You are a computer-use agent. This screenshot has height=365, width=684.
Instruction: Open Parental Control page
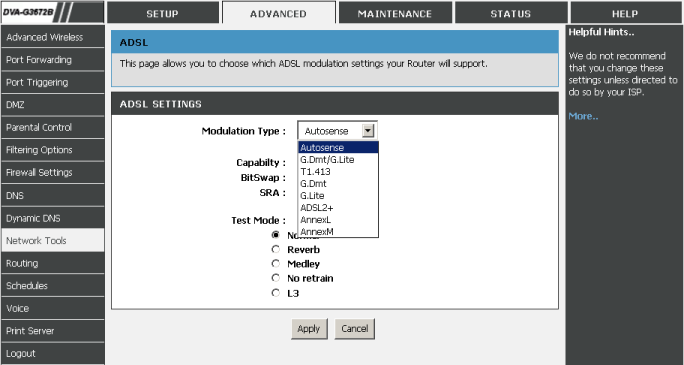click(x=52, y=127)
